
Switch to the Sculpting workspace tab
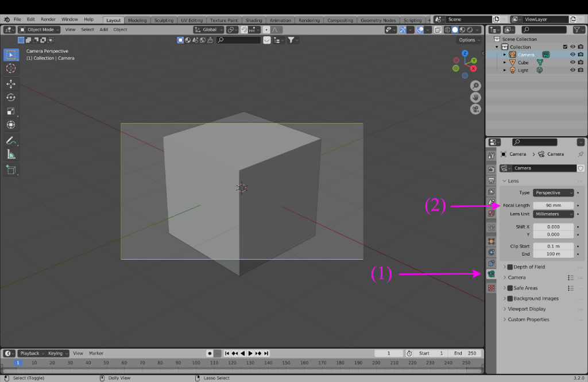pyautogui.click(x=164, y=20)
